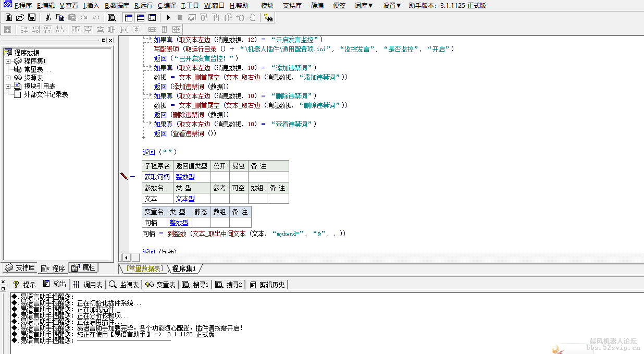Click the 文本型 parameter type link
Screen dimensions: 644x354
(x=185, y=198)
